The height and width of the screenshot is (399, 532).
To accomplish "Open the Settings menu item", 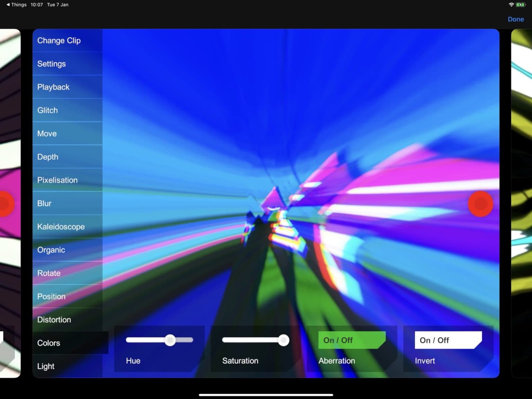I will (x=52, y=64).
